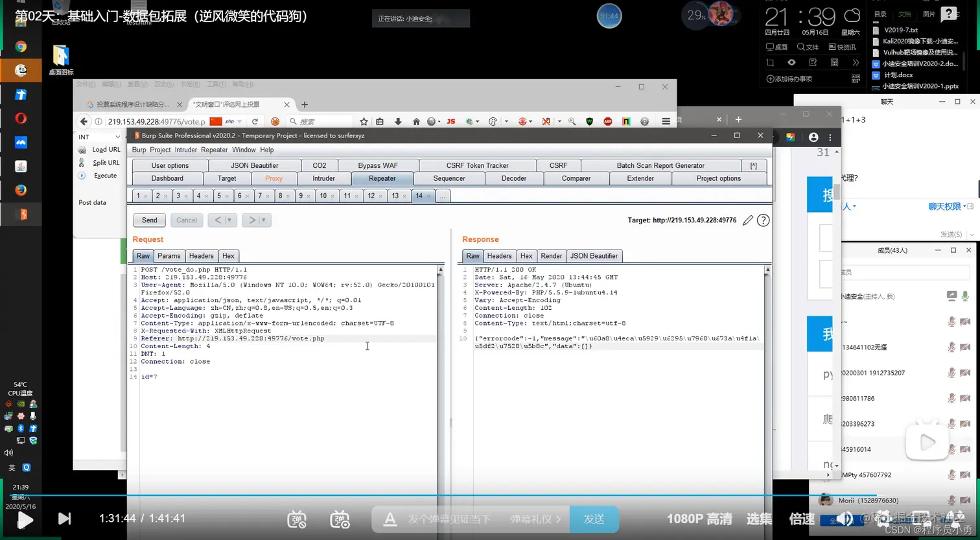
Task: Open the Bypass WAF extension tab
Action: (378, 165)
